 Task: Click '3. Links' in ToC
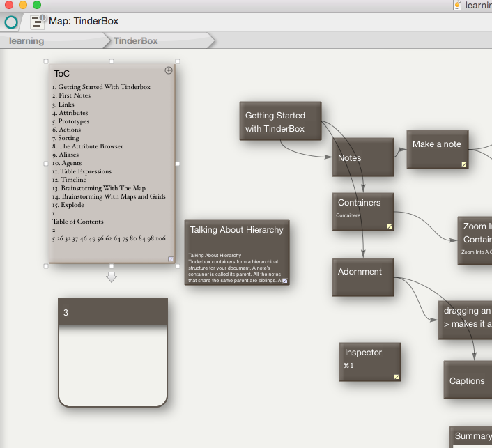63,104
